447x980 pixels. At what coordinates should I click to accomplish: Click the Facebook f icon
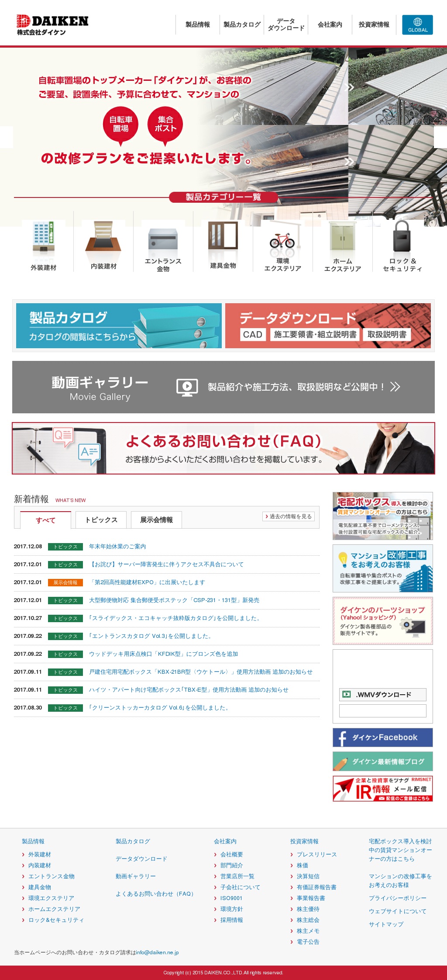click(x=342, y=738)
